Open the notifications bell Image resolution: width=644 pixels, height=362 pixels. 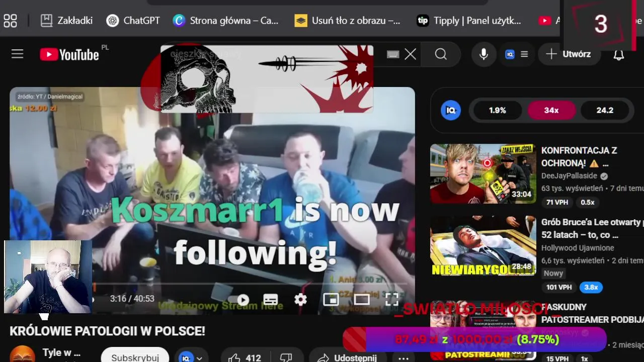pos(619,55)
